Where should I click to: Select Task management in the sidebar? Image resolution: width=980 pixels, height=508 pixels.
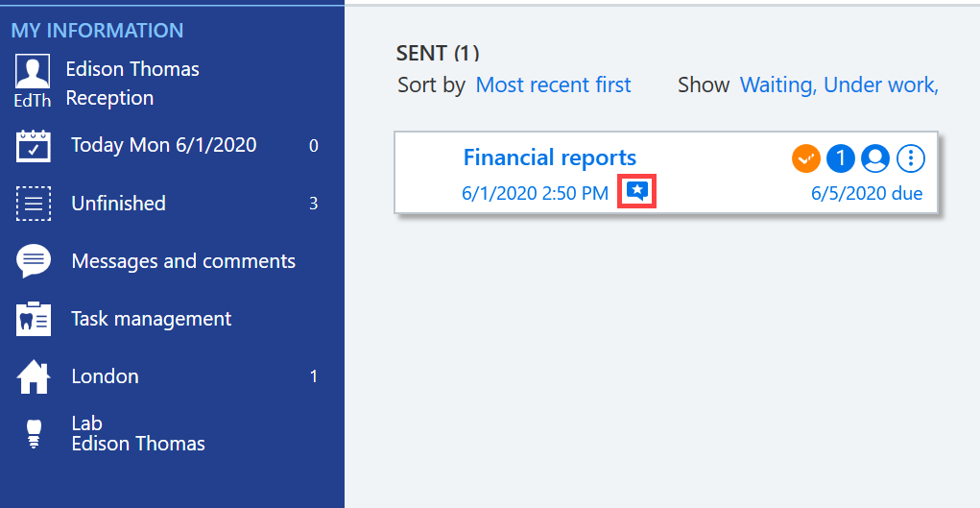(152, 319)
